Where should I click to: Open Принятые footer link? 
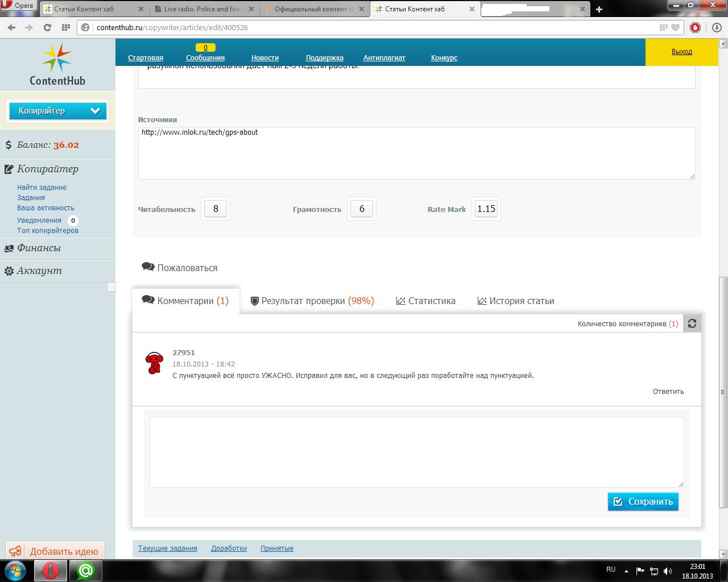click(277, 548)
